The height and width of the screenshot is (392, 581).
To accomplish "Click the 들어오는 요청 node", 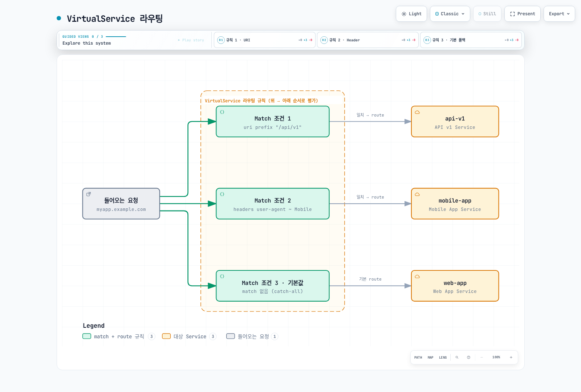I will [121, 204].
